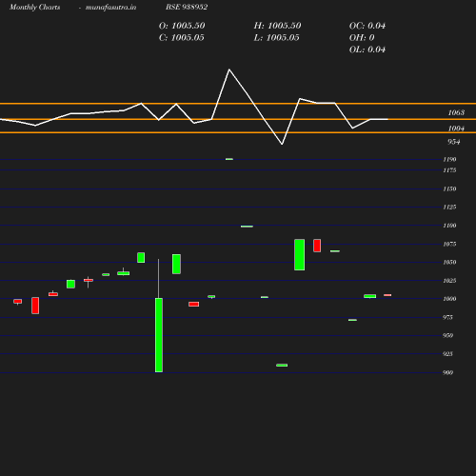This screenshot has height=476, width=476.
Task: Click the 1190 price axis label
Action: [449, 159]
